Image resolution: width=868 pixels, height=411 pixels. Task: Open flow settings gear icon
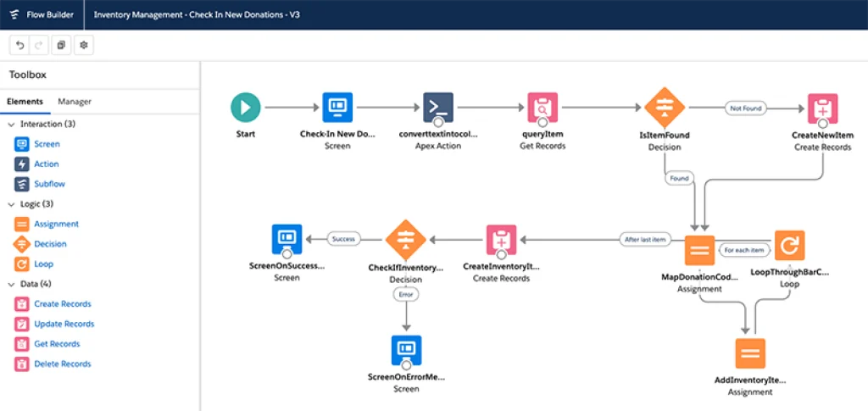click(x=83, y=45)
